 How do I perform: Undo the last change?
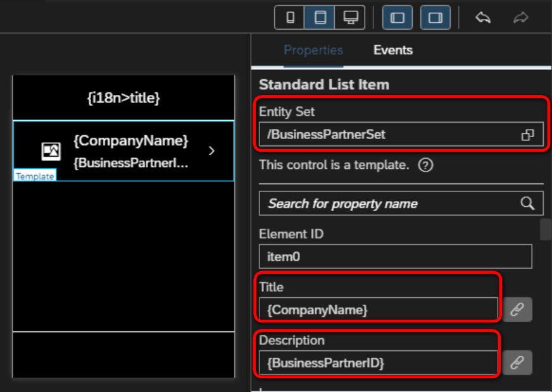click(482, 17)
